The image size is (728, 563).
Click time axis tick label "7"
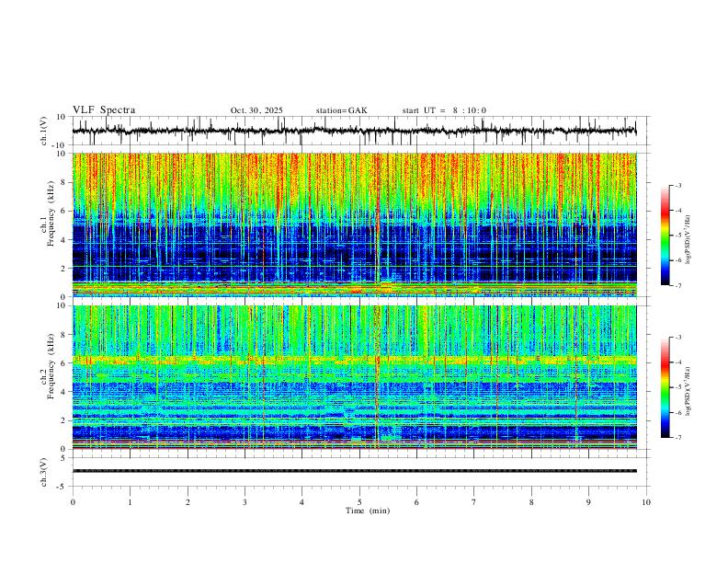coord(474,502)
